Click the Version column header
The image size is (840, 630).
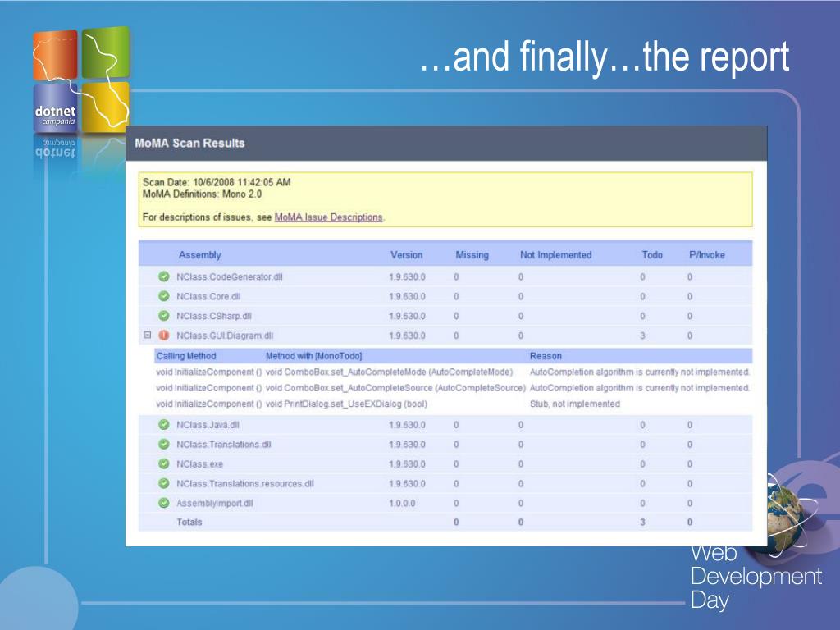click(x=406, y=255)
